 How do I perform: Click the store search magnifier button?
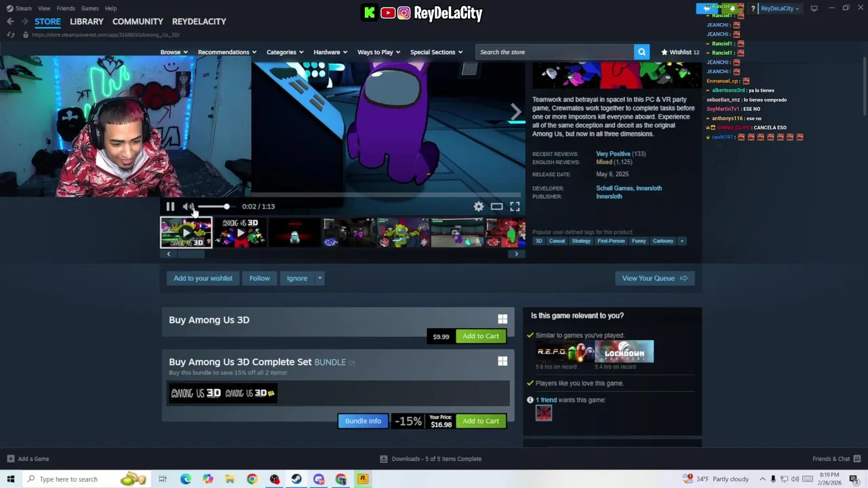pyautogui.click(x=642, y=52)
